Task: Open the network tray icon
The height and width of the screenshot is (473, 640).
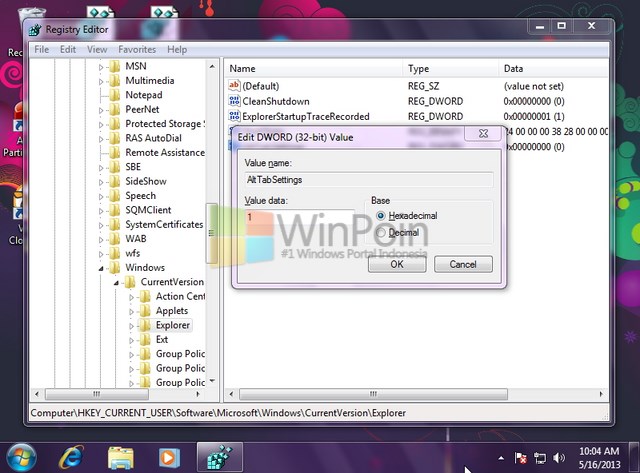Action: point(540,458)
